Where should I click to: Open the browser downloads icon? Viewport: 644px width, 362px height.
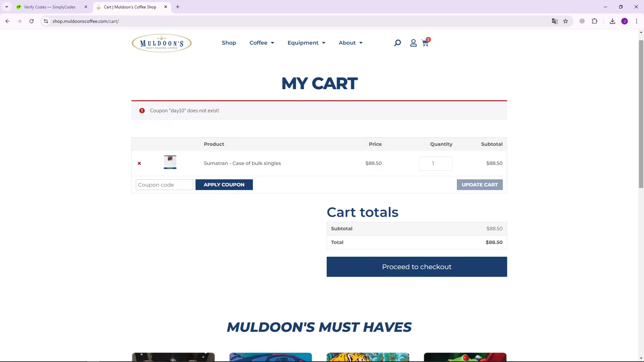coord(612,21)
